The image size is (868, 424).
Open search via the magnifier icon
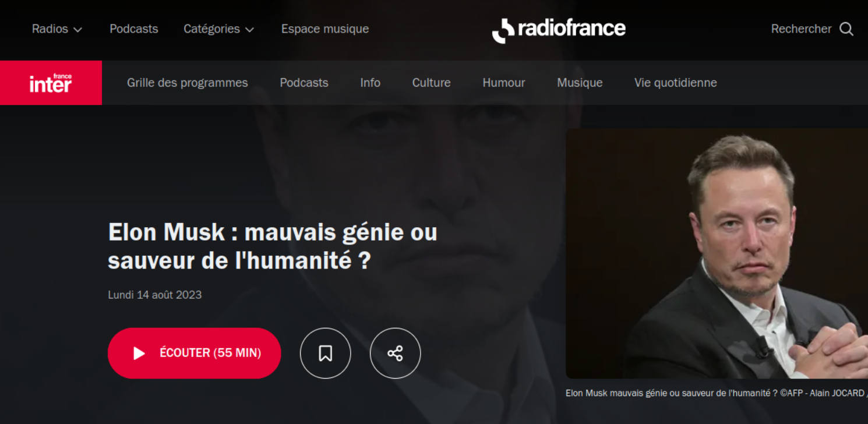(x=846, y=29)
